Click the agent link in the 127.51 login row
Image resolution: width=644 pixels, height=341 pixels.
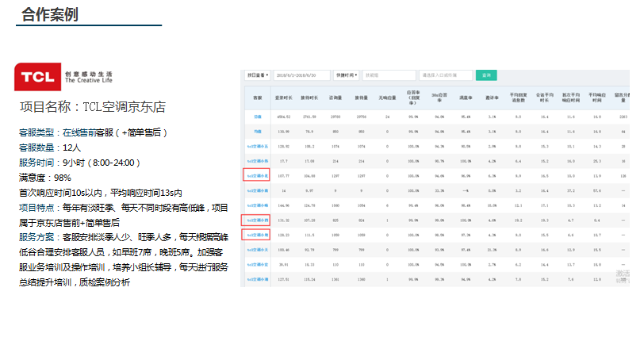pos(258,280)
